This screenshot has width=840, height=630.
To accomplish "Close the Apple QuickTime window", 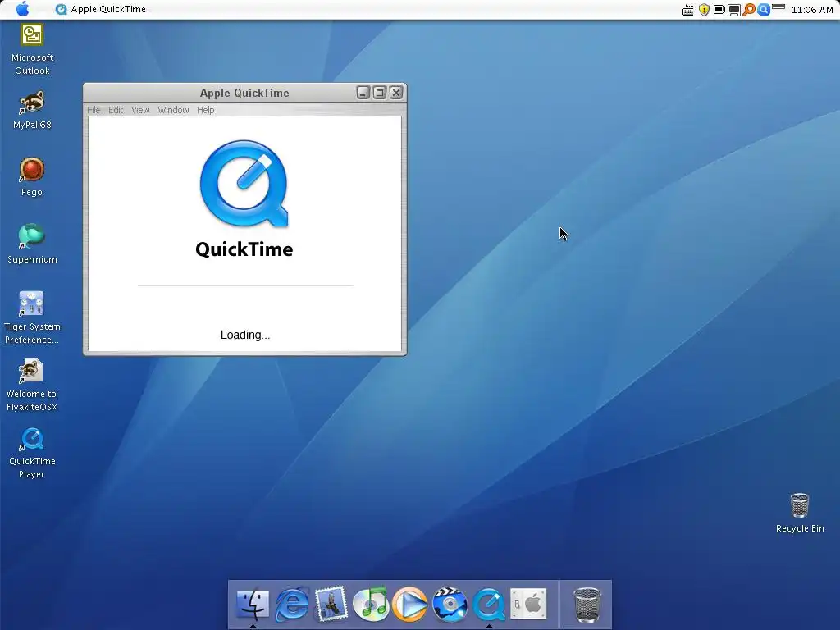I will (x=396, y=93).
